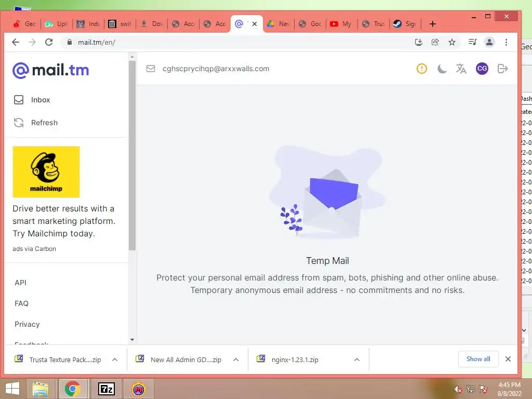This screenshot has height=399, width=532.
Task: Switch to the My YouTube tab
Action: coord(341,24)
